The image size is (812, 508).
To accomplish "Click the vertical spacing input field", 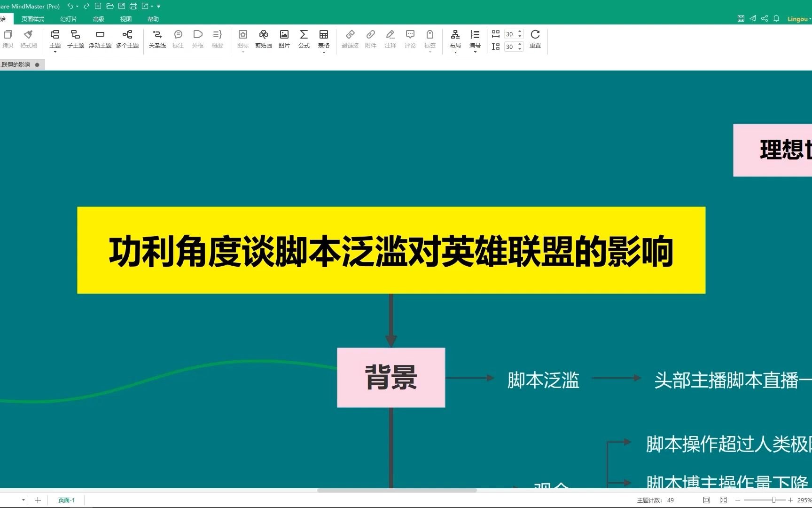I will click(510, 47).
